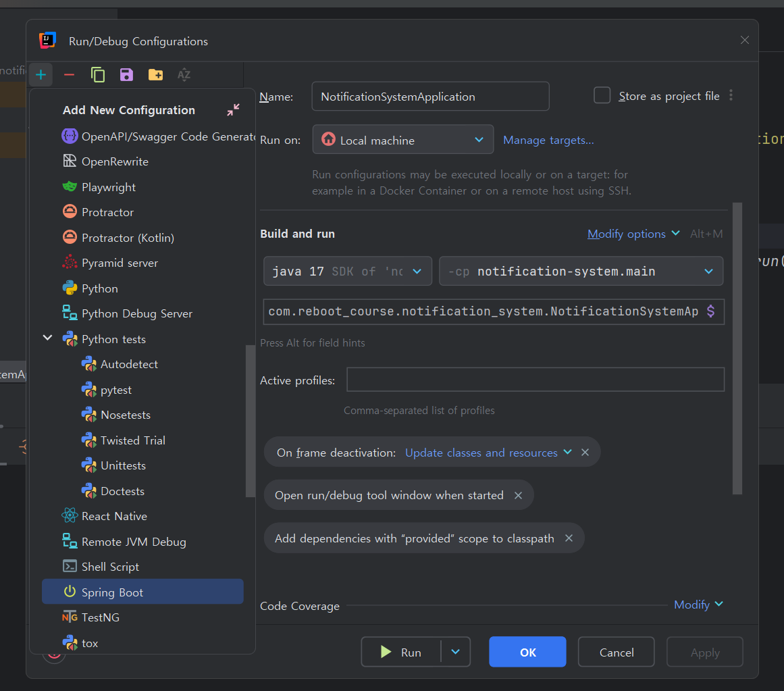Screen dimensions: 784x691
Task: Click the main class input field
Action: pyautogui.click(x=484, y=311)
